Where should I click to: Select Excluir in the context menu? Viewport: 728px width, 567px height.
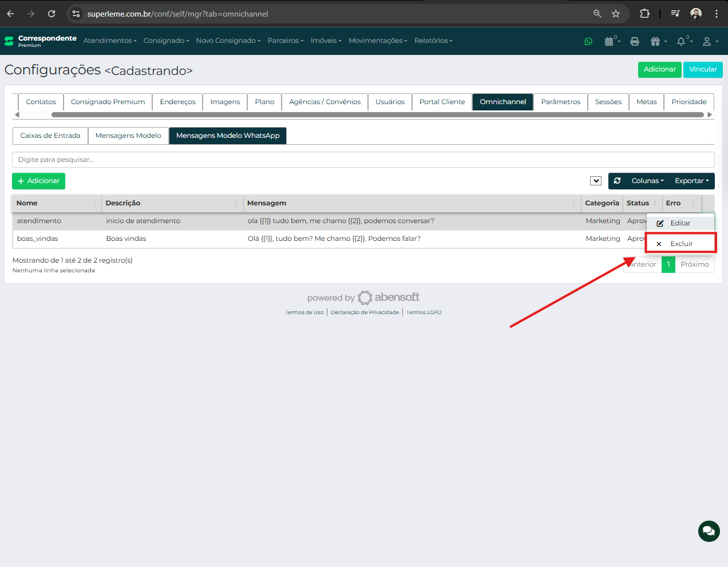681,244
